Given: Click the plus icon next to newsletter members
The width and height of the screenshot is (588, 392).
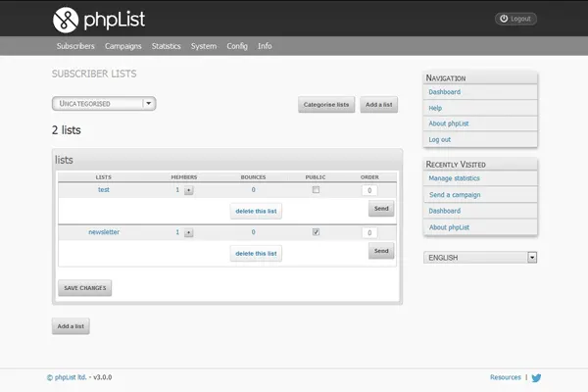Looking at the screenshot, I should click(x=188, y=232).
